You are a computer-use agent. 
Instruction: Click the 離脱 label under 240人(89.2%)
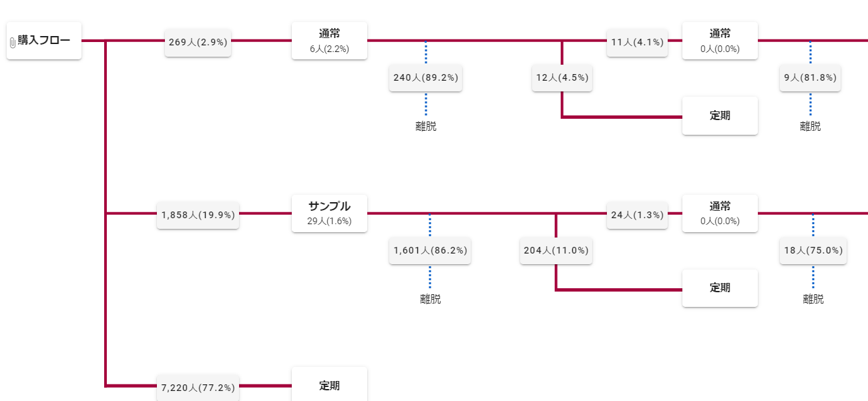426,126
